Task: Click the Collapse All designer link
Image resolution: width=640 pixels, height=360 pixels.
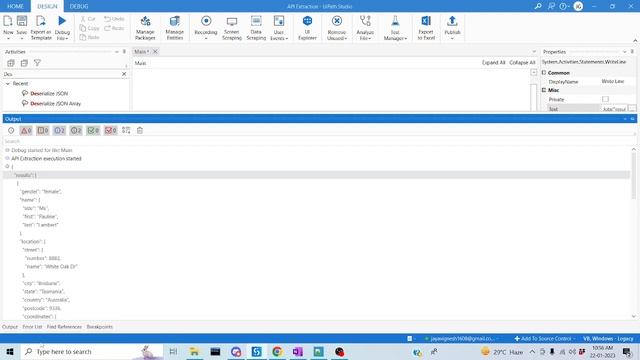Action: 522,62
